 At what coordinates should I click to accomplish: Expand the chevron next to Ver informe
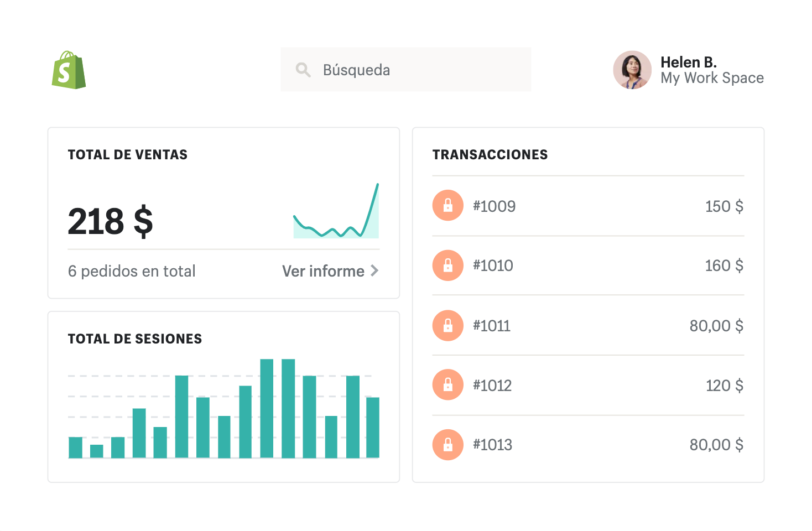374,270
